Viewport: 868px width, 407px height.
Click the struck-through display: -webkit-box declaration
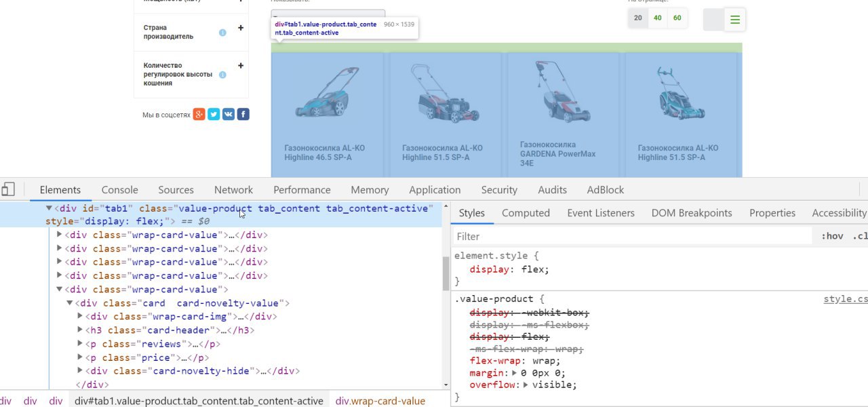530,313
